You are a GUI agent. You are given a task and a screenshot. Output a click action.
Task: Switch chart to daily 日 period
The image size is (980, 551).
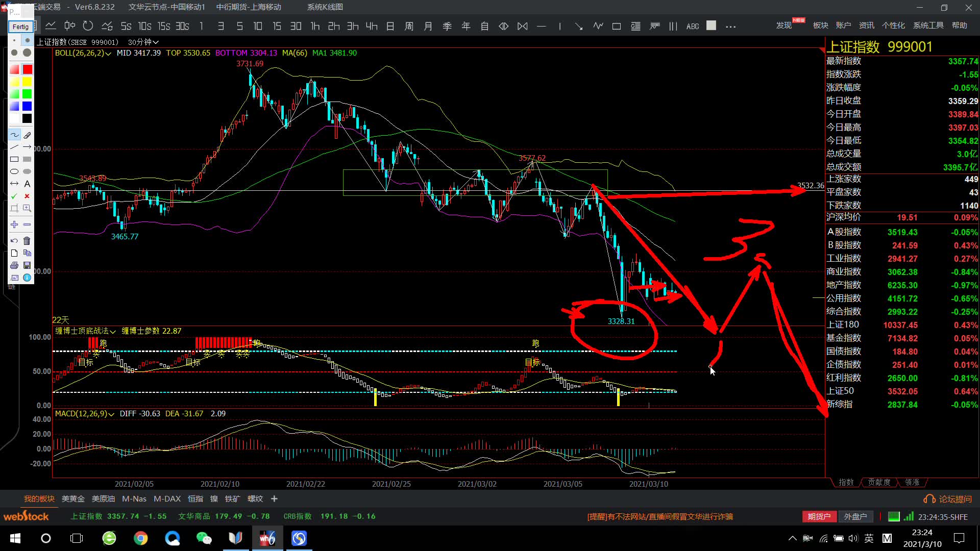[390, 26]
